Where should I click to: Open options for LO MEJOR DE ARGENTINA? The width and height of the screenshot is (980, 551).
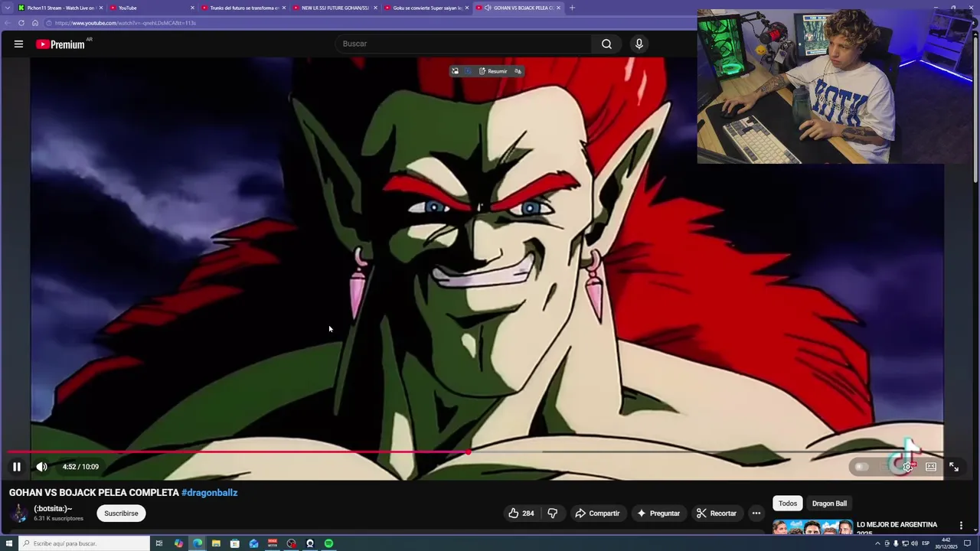(x=961, y=525)
